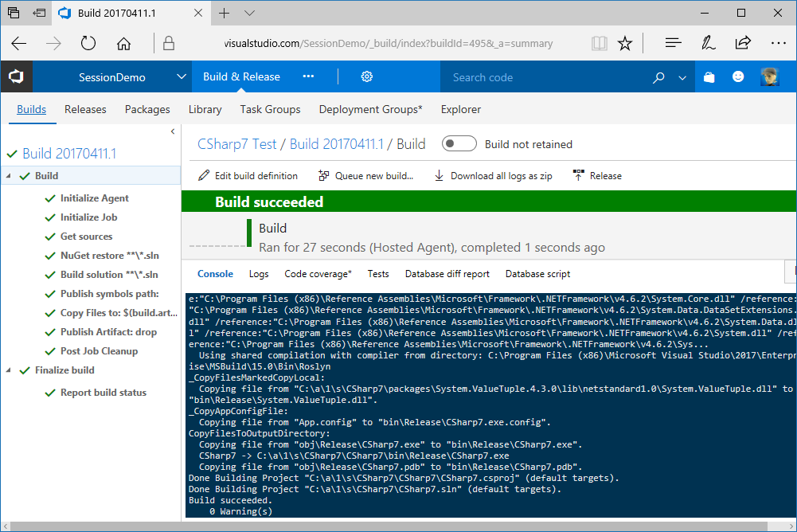Open web note pen icon
This screenshot has width=797, height=532.
point(708,43)
